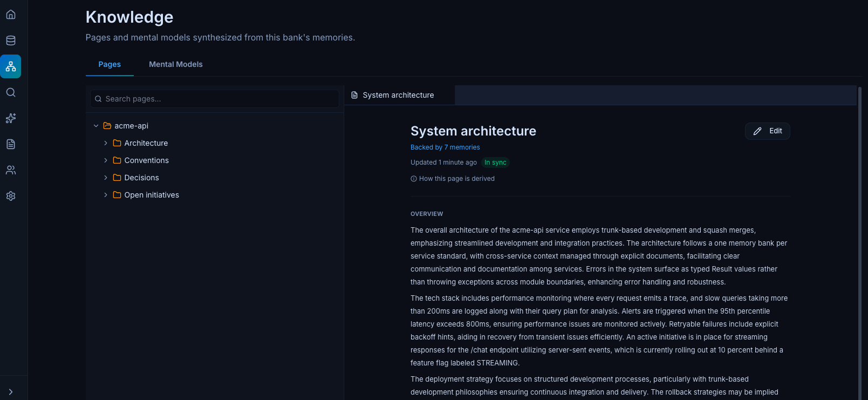Collapse the acme-api folder chevron
868x400 pixels.
coord(96,126)
